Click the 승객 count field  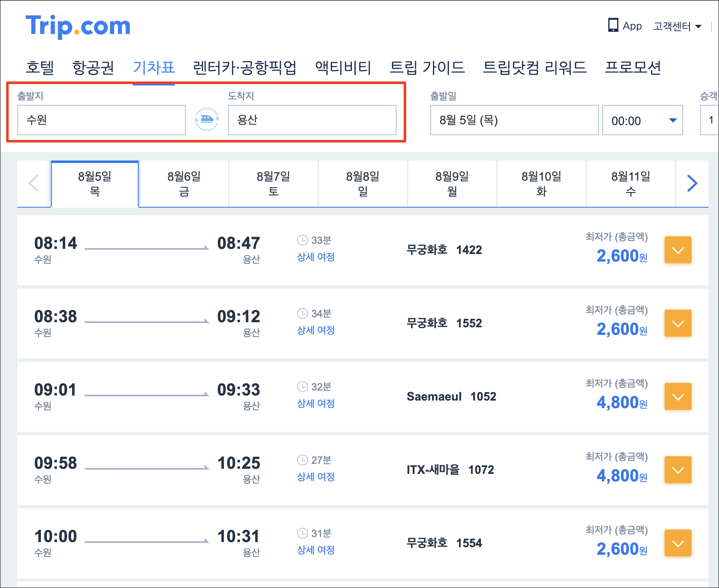pos(710,120)
